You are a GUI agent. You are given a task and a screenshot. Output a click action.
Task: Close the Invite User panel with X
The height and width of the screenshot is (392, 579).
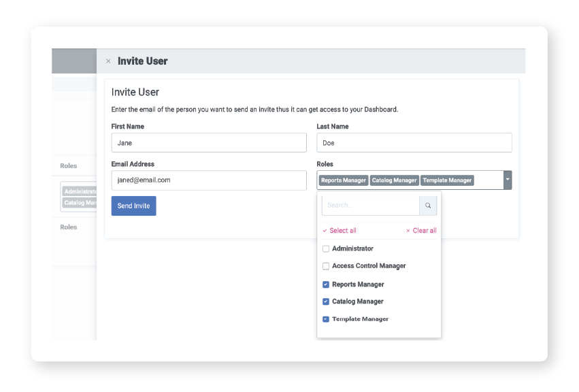click(108, 61)
